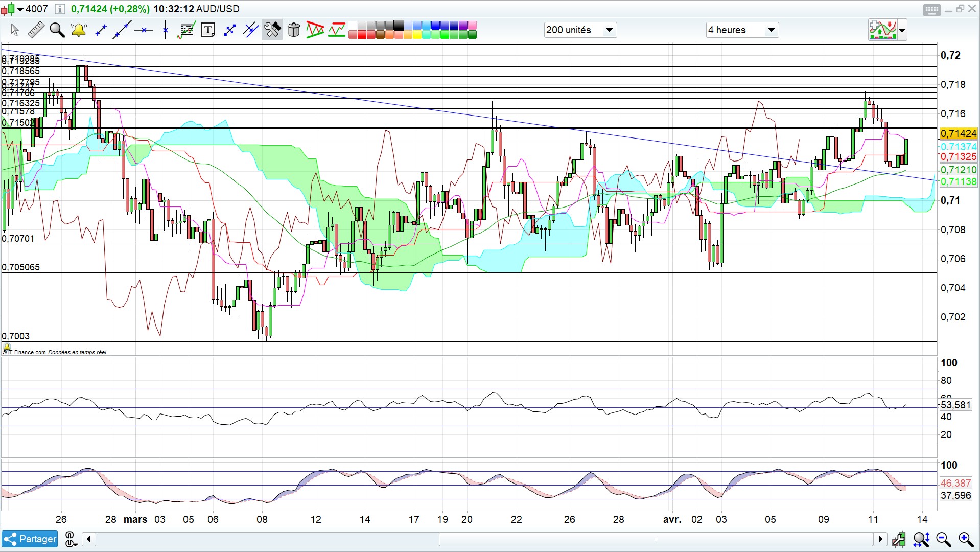Zoom out with the minus magnifier
The image size is (980, 552).
(x=943, y=539)
